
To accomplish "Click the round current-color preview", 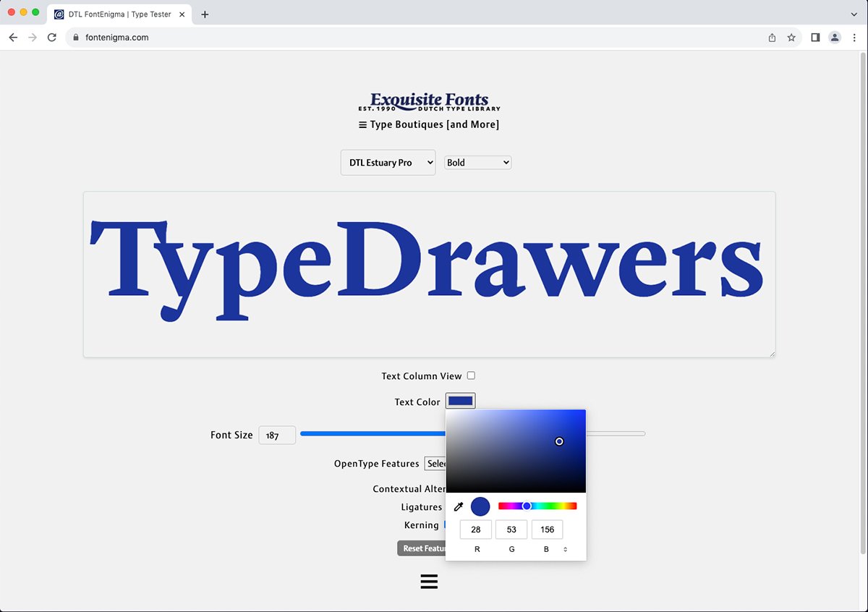I will point(480,506).
